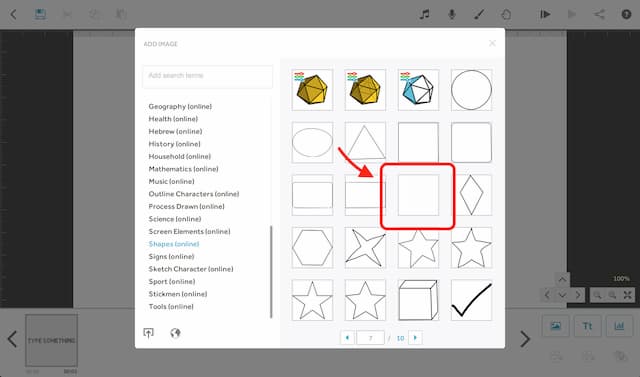Choose the Sketch Character (online) category
This screenshot has width=640, height=377.
[191, 269]
